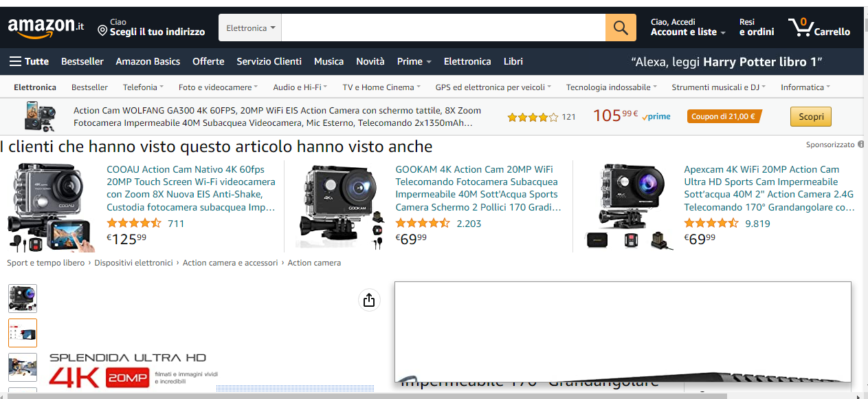The width and height of the screenshot is (868, 399).
Task: Open the GOOKAM 4K Action Cam title link
Action: pyautogui.click(x=479, y=188)
